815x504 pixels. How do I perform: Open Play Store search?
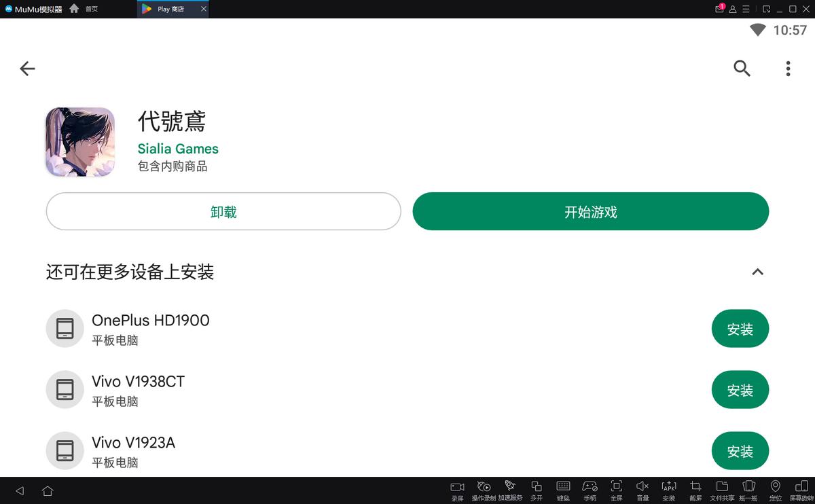click(x=742, y=68)
